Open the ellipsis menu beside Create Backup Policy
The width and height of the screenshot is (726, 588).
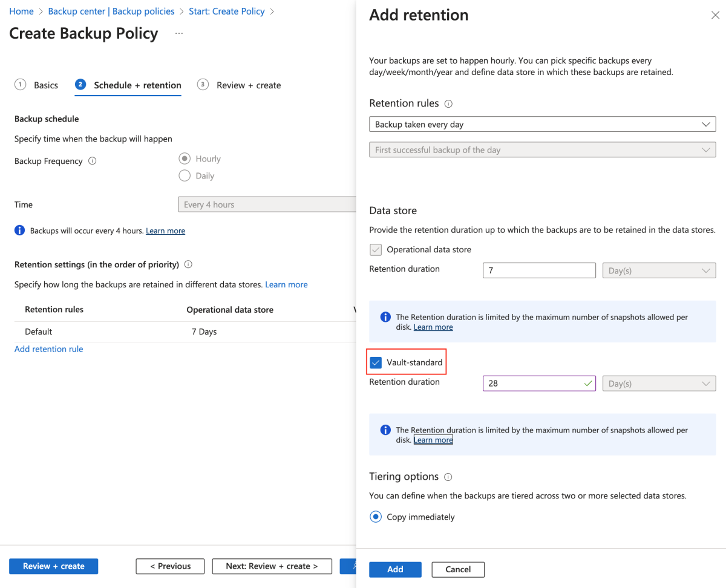point(178,34)
